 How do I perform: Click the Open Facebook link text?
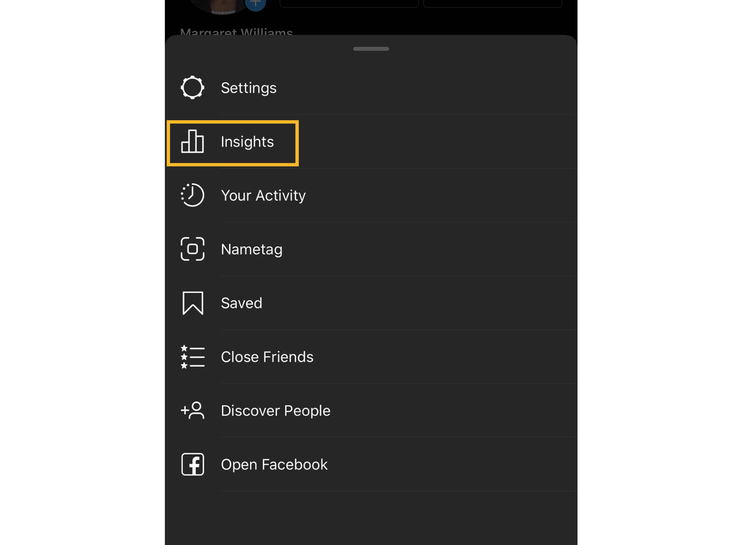click(x=274, y=464)
